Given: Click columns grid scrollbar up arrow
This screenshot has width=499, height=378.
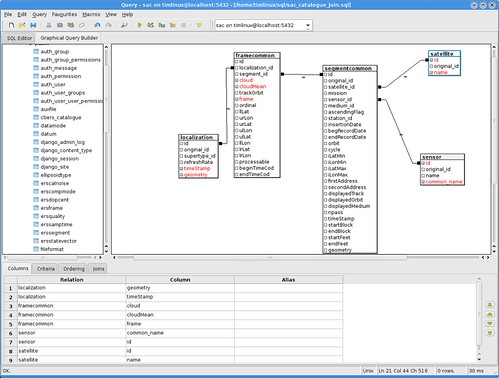Looking at the screenshot, I should tap(479, 279).
